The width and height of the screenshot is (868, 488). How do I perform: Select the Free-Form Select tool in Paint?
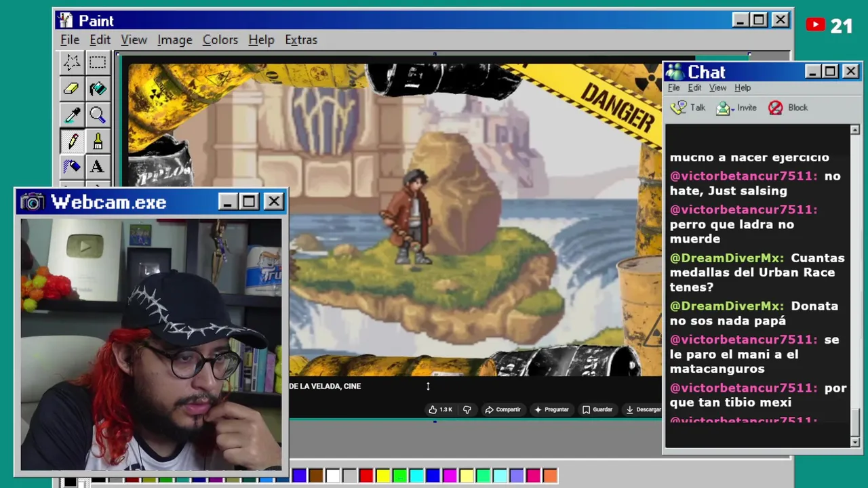[x=72, y=62]
